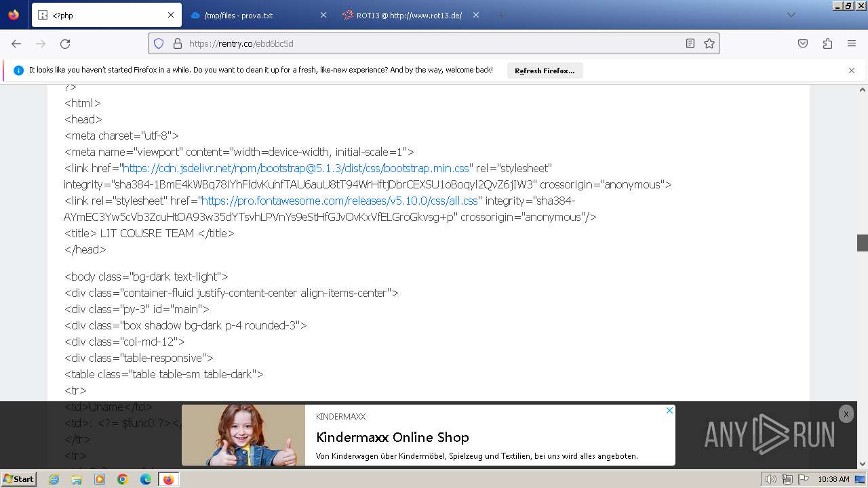The image size is (868, 488).
Task: Open the media player taskbar icon
Action: pos(100,479)
